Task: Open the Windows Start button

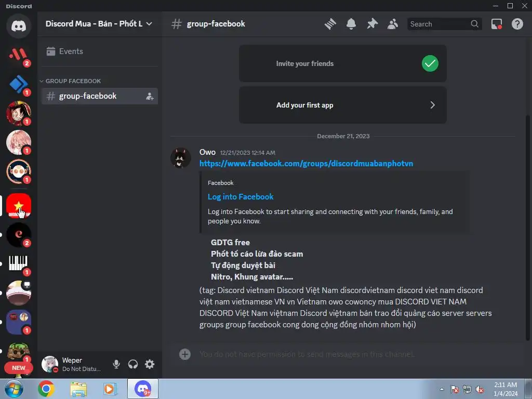Action: [14, 389]
